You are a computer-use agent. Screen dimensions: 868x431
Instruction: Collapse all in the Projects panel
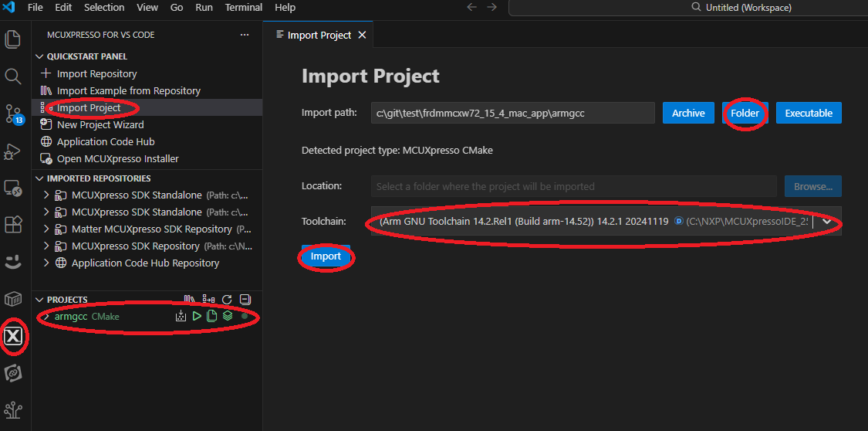(x=245, y=300)
